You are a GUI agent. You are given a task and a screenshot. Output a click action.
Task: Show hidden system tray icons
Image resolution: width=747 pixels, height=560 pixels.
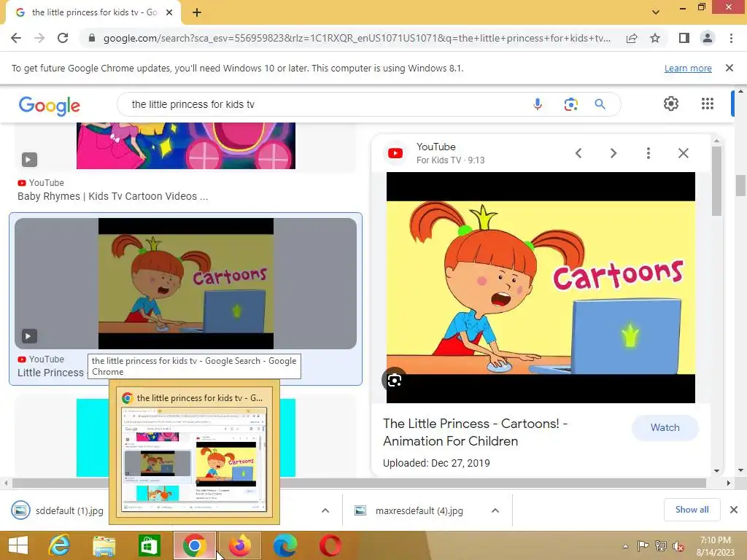point(625,546)
